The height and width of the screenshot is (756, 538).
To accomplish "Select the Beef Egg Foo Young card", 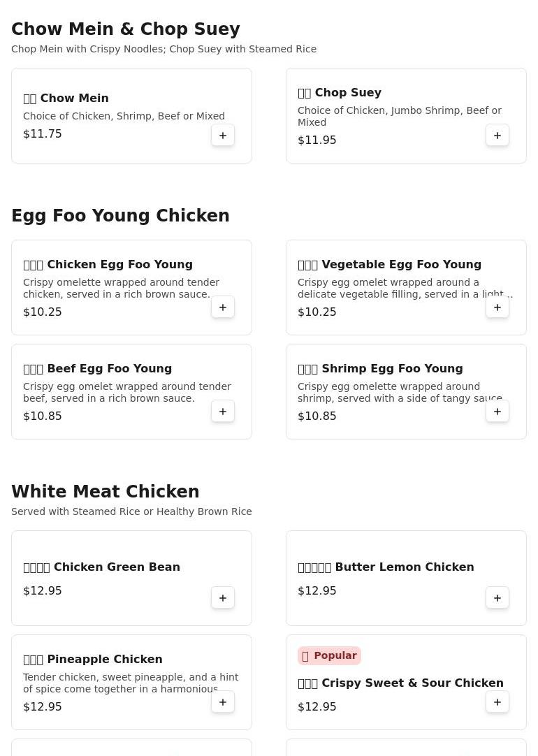I will (x=131, y=391).
